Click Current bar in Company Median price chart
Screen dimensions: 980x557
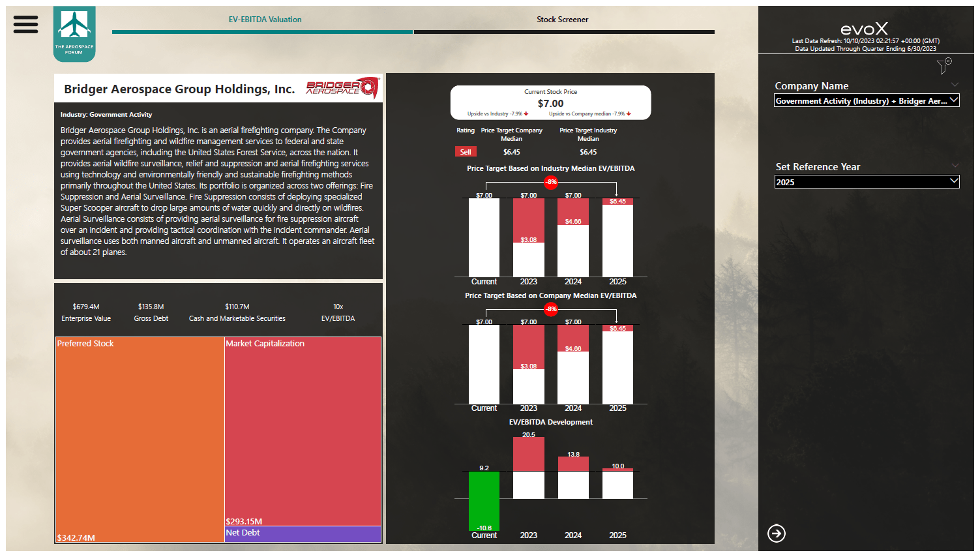[484, 364]
